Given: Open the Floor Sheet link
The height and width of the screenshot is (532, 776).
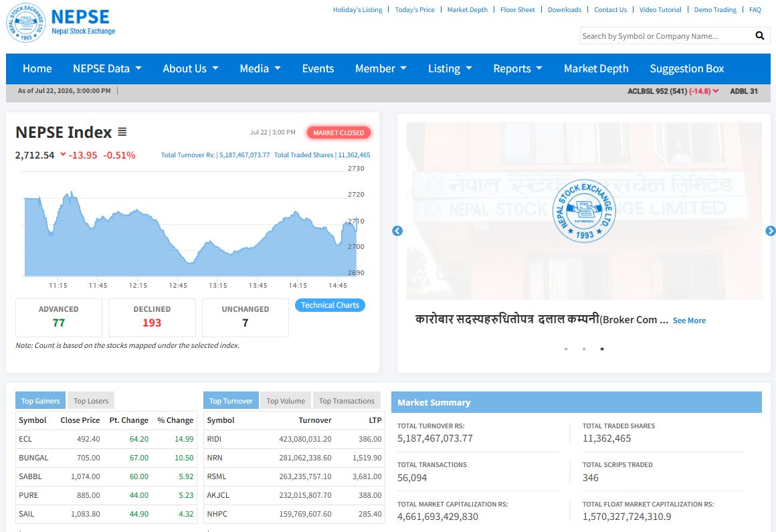Looking at the screenshot, I should coord(517,9).
